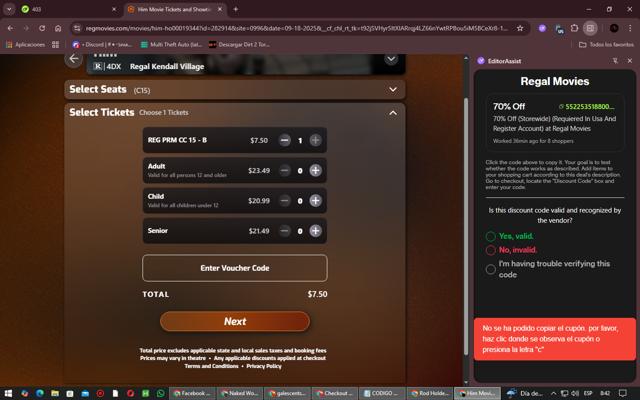Select 'Yes, valid.' radio option
Image resolution: width=640 pixels, height=400 pixels.
pyautogui.click(x=491, y=236)
